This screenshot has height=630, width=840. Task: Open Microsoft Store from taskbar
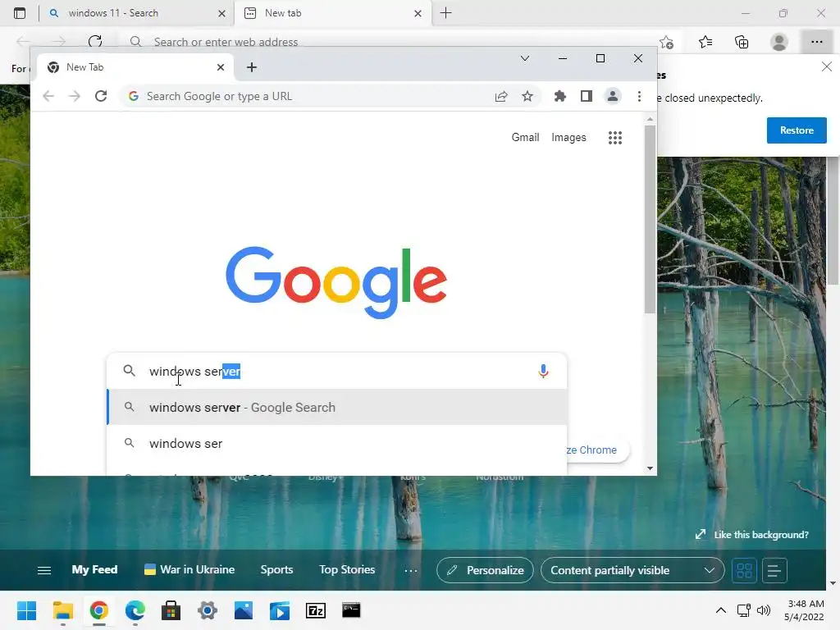171,610
